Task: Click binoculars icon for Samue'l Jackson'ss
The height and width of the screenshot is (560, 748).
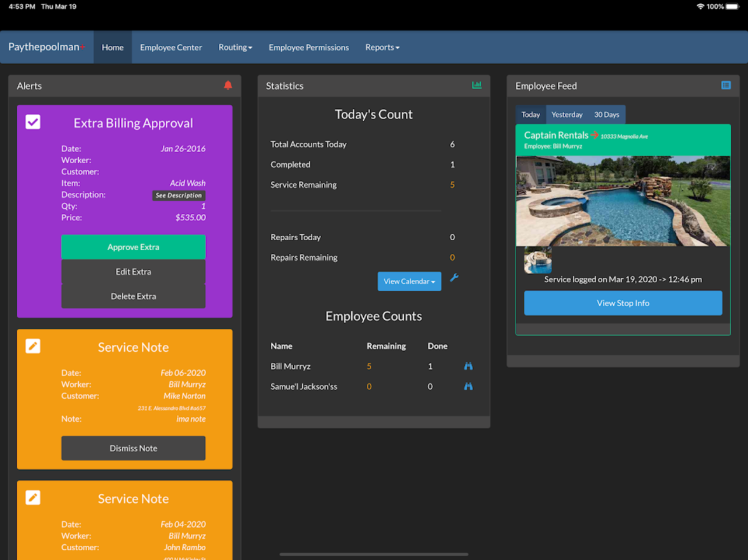Action: pos(469,386)
